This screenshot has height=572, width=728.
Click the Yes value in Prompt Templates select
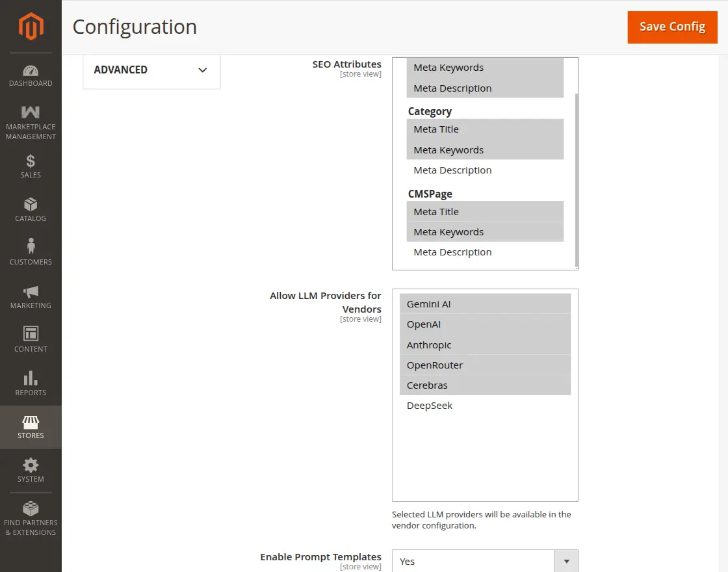407,562
